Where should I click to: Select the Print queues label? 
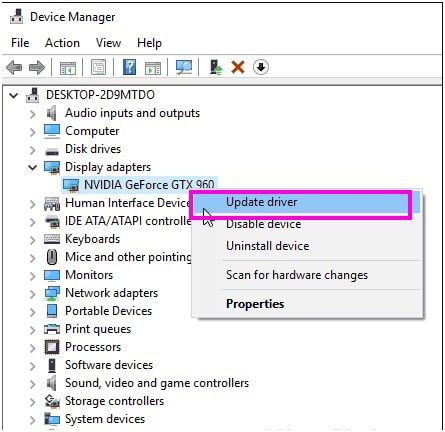[x=98, y=329]
